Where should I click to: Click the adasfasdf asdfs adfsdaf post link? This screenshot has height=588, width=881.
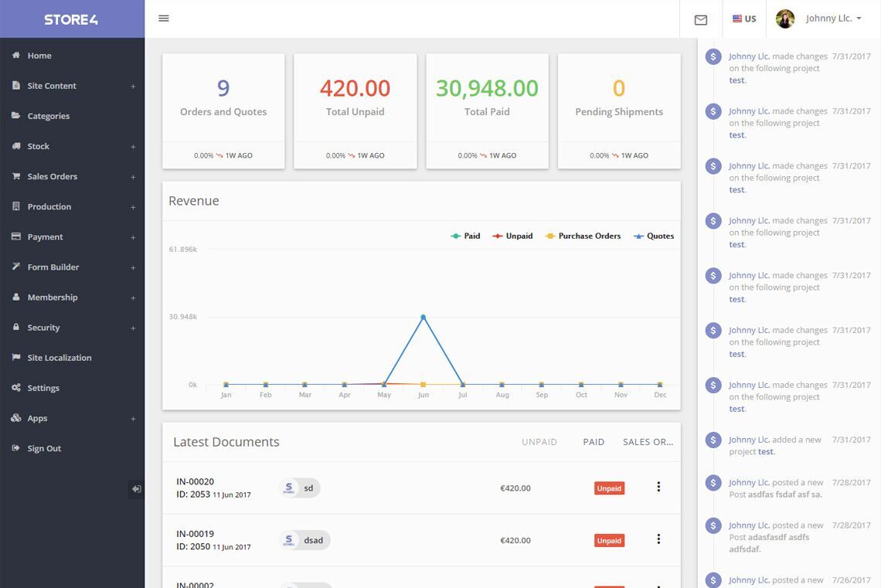point(770,543)
